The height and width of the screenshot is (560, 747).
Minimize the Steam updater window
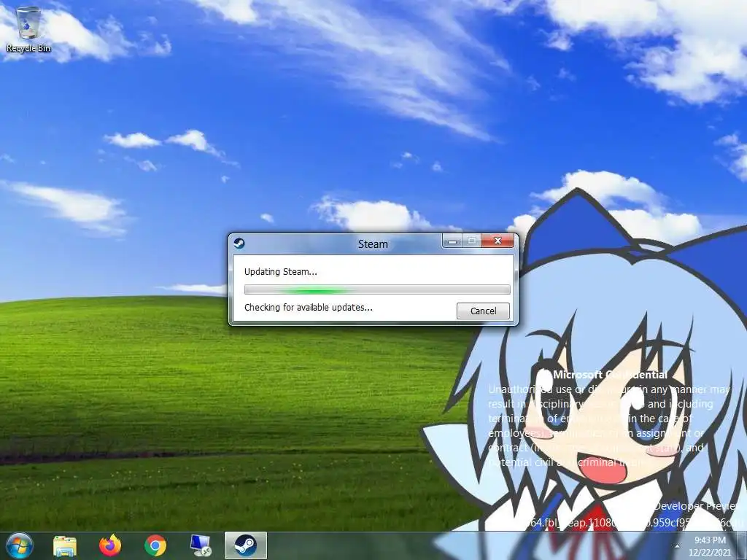tap(452, 241)
